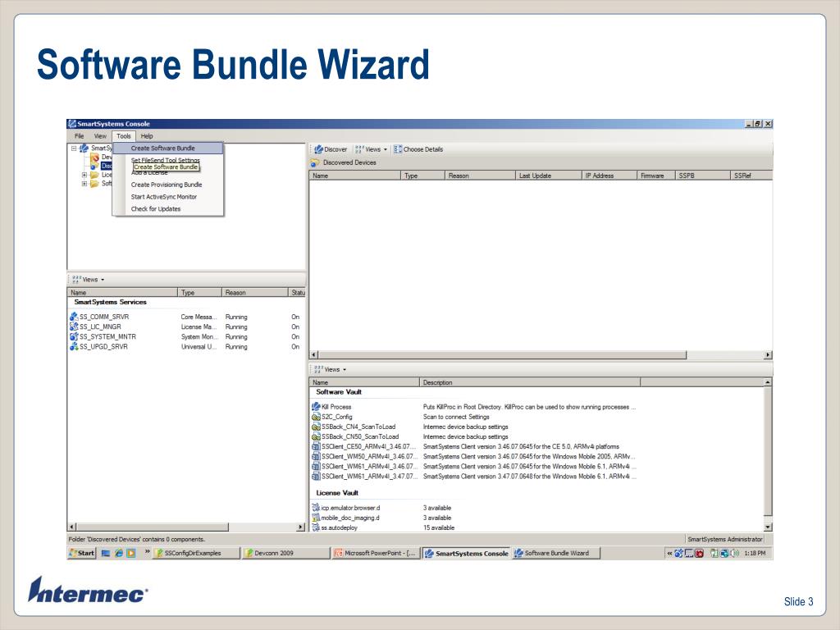Select the SSClient_WM61_ARMv4I_3.47.07 row
Screen dimensions: 840x630
(x=473, y=477)
